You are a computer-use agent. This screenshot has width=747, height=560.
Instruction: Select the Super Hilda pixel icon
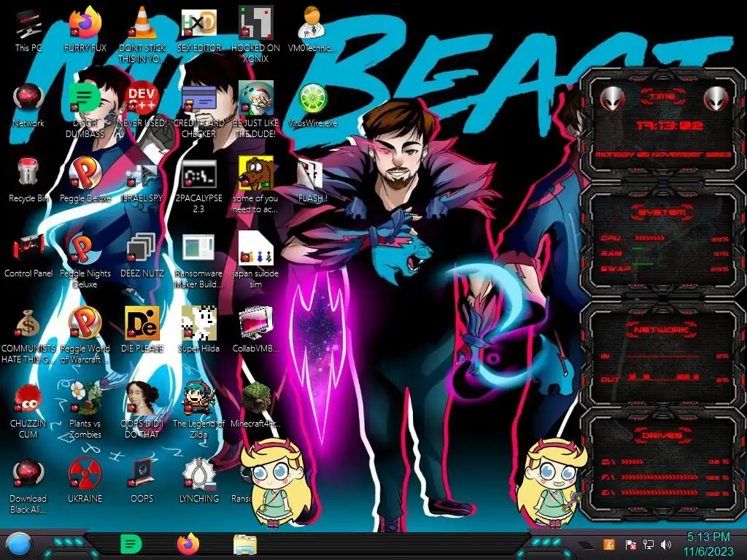click(x=198, y=331)
